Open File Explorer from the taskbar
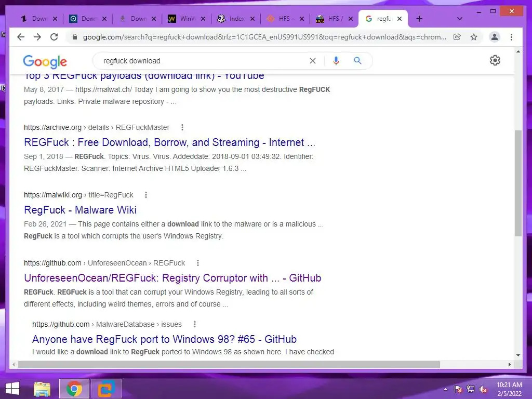 pyautogui.click(x=42, y=389)
